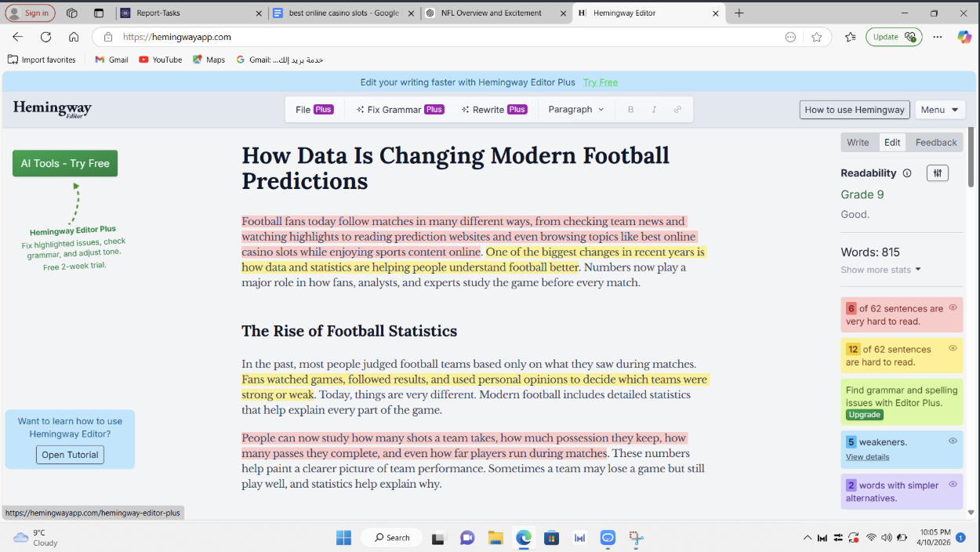
Task: Toggle visibility of hard to read sentences
Action: pyautogui.click(x=953, y=349)
